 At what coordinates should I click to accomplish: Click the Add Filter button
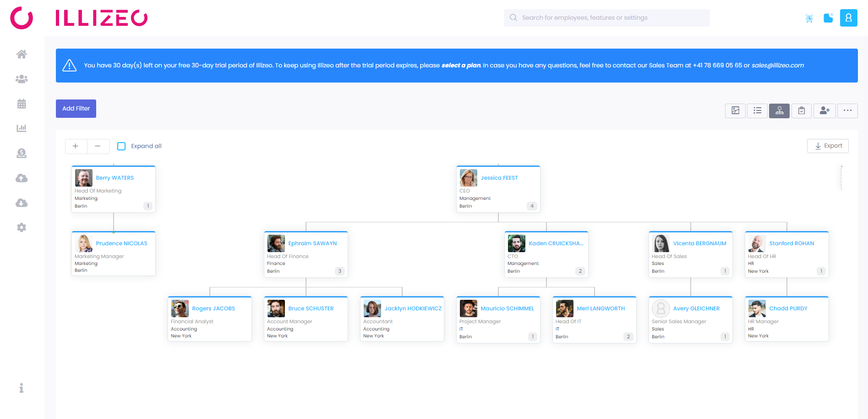point(76,109)
